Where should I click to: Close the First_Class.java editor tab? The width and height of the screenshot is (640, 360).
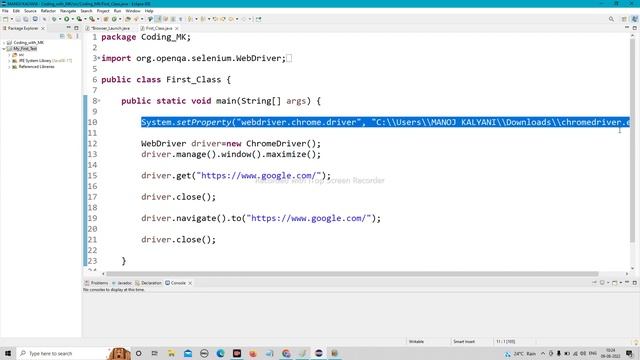tap(177, 28)
